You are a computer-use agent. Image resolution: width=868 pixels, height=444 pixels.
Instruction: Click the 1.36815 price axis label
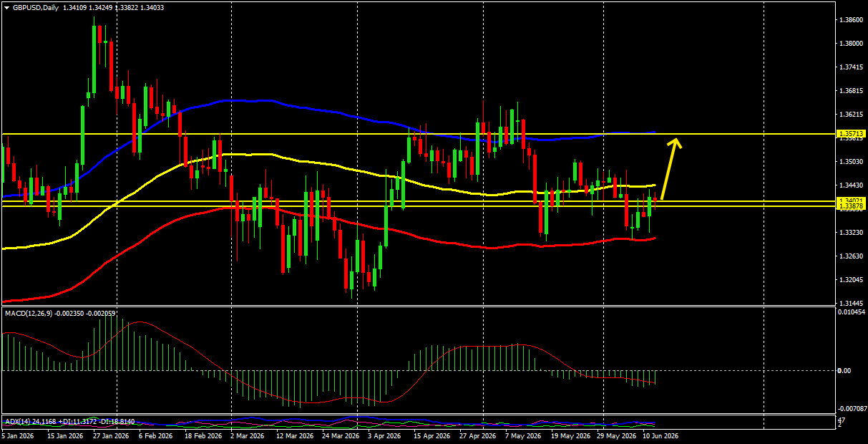coord(852,91)
